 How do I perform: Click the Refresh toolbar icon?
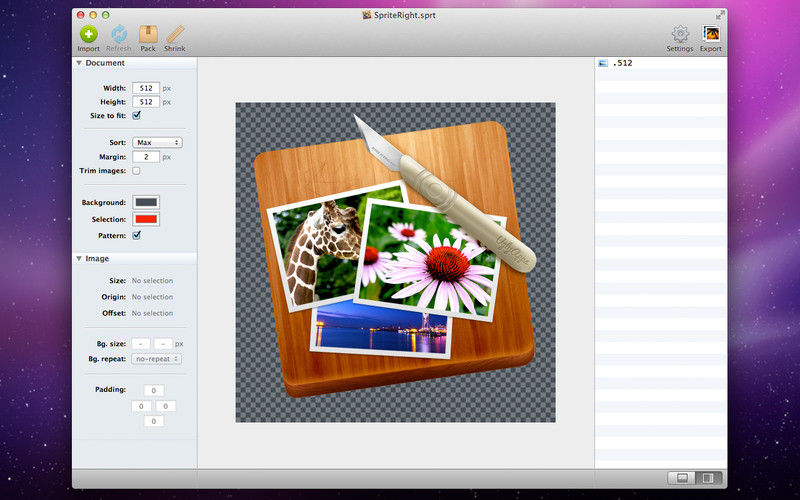coord(119,34)
